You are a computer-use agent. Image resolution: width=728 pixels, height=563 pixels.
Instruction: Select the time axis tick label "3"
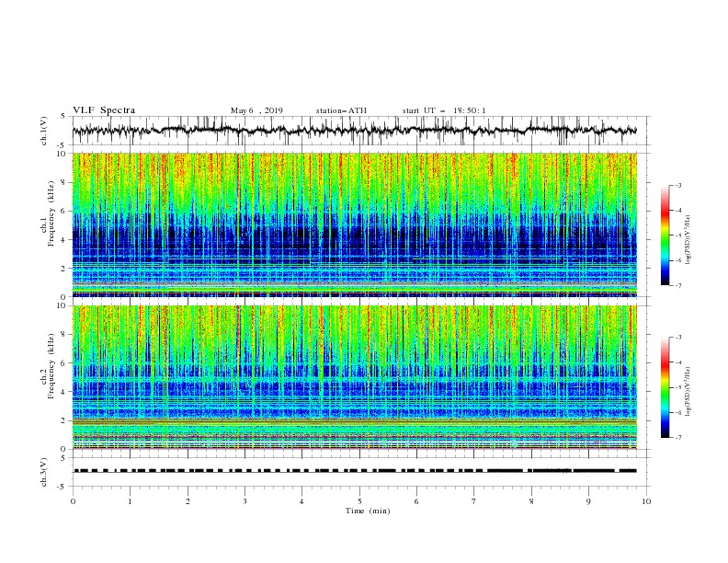point(245,501)
